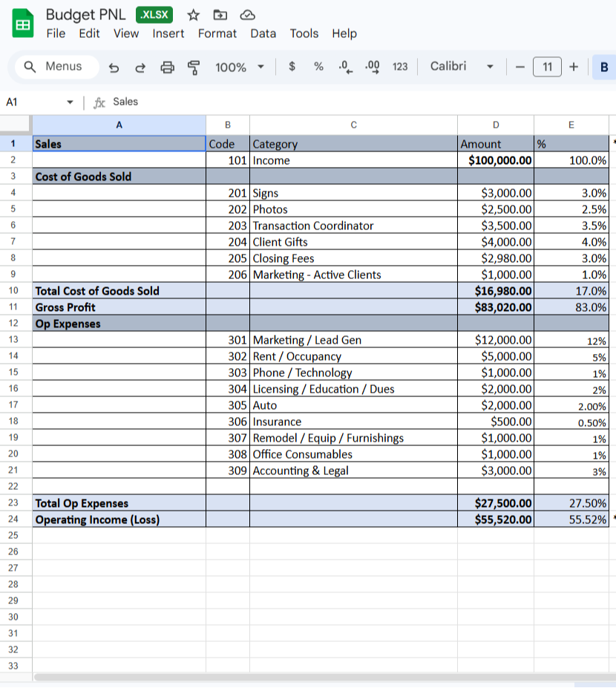Click the move to folder icon
Screen dimensions: 616x688
(x=220, y=16)
